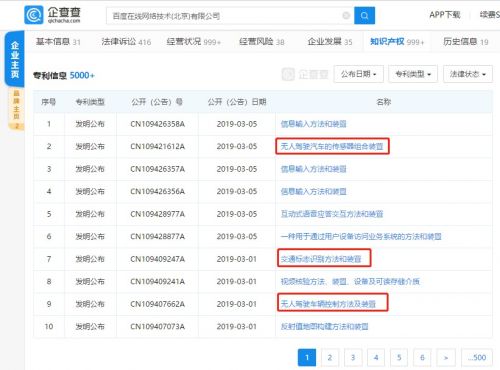Clear the search box with the X icon
Viewport: 500px width, 370px height.
click(x=346, y=15)
